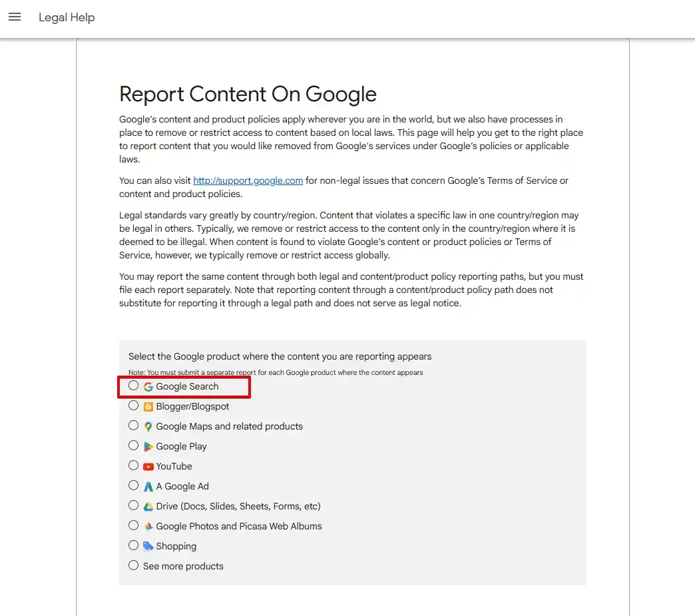Click the Google Search G logo icon
Image resolution: width=695 pixels, height=616 pixels.
[148, 387]
